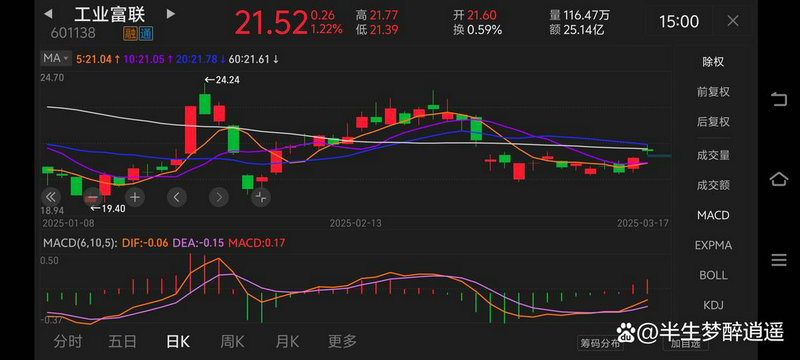Screen dimensions: 800x360
Task: Tap high price 高 21.77
Action: (x=377, y=16)
